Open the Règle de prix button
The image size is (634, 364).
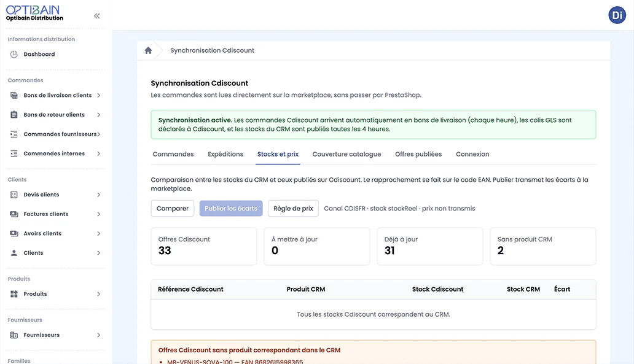293,209
